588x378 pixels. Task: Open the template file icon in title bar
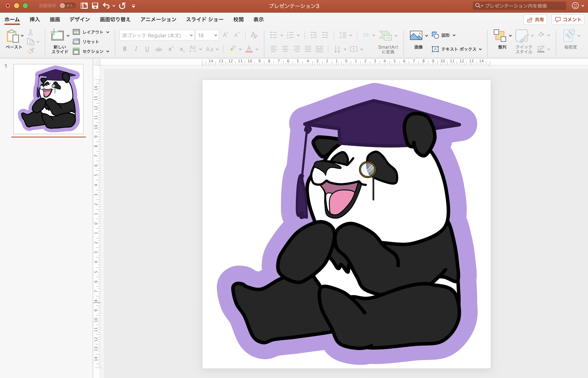[84, 6]
